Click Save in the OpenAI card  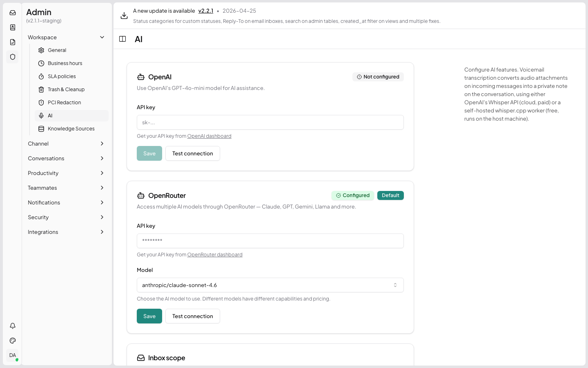(x=149, y=153)
